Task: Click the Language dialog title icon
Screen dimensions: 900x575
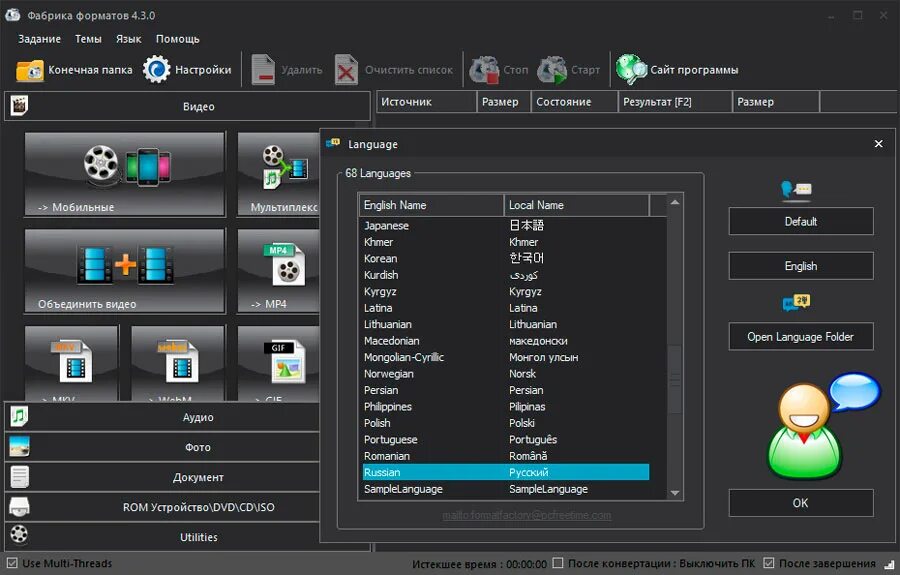Action: [332, 143]
